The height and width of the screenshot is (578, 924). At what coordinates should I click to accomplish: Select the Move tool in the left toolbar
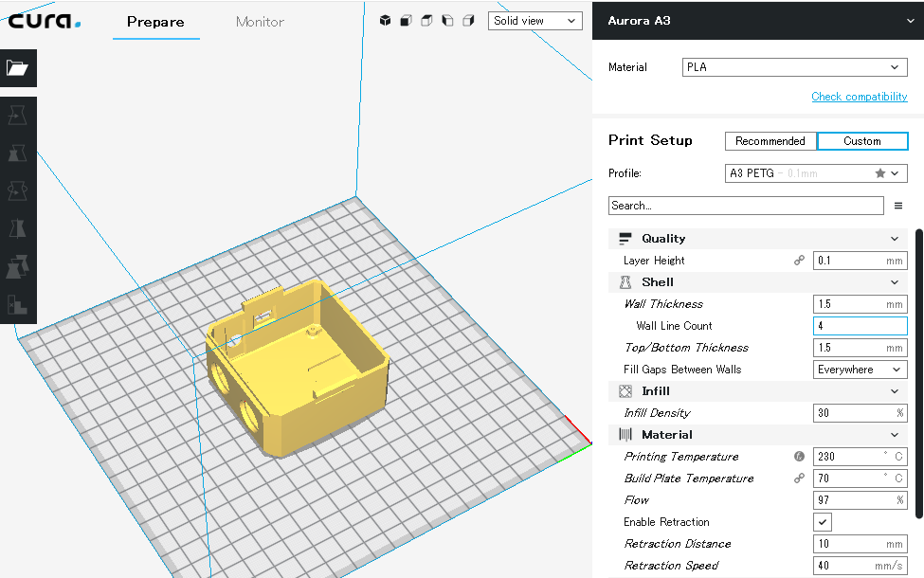tap(18, 116)
